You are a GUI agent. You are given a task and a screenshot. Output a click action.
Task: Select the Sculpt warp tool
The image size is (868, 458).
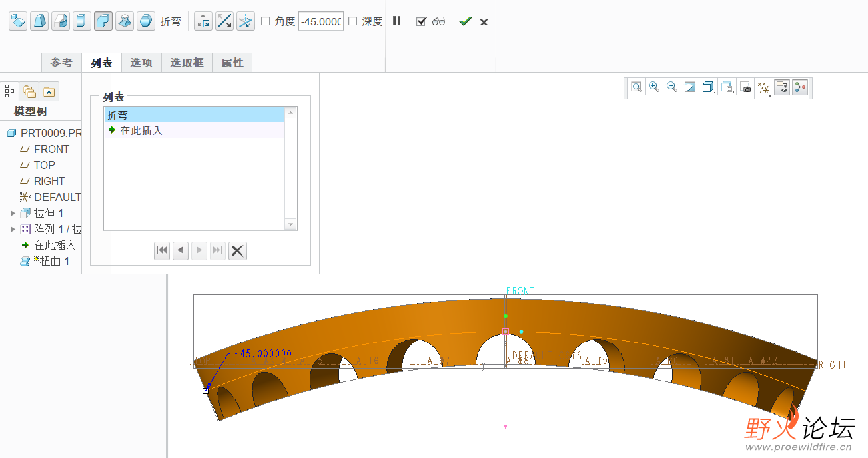[146, 21]
